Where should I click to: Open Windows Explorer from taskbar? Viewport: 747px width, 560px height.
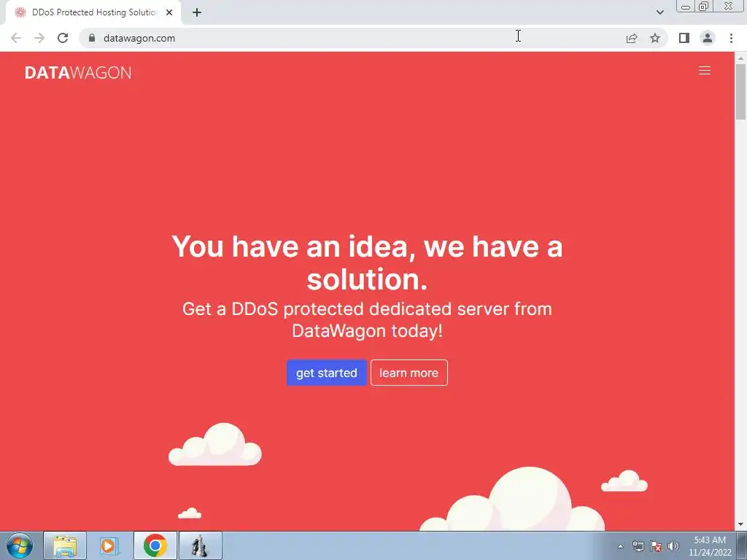point(65,545)
